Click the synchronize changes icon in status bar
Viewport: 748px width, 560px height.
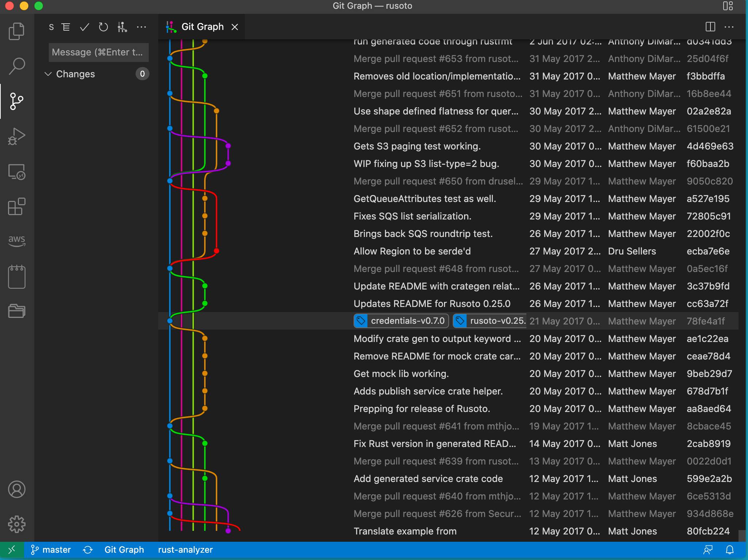tap(88, 550)
